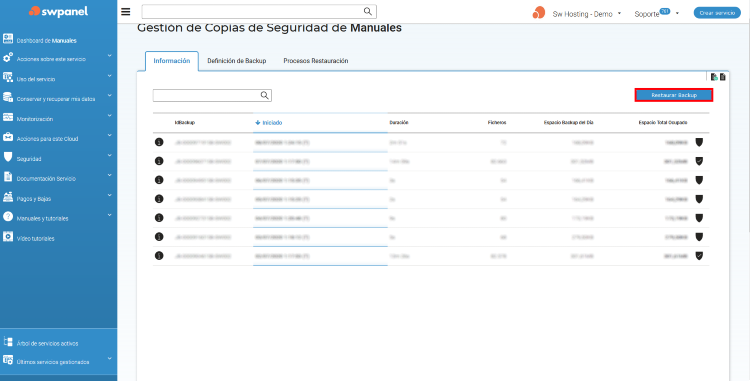Image resolution: width=750 pixels, height=381 pixels.
Task: Click the left export file icon above the table
Action: click(x=714, y=77)
